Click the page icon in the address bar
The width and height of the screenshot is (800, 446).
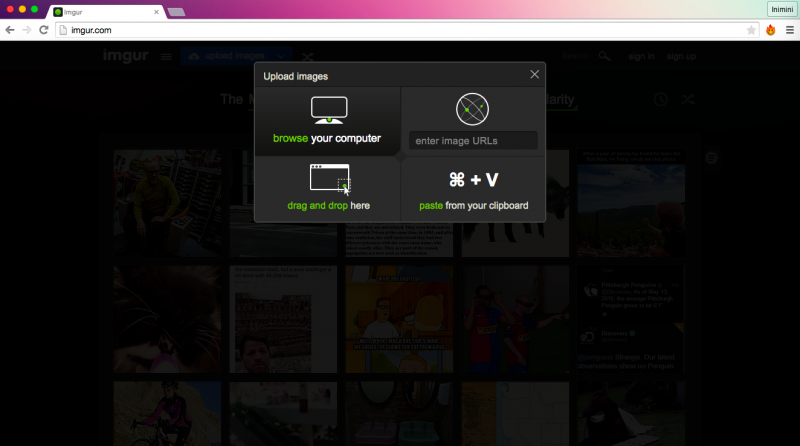pos(63,30)
